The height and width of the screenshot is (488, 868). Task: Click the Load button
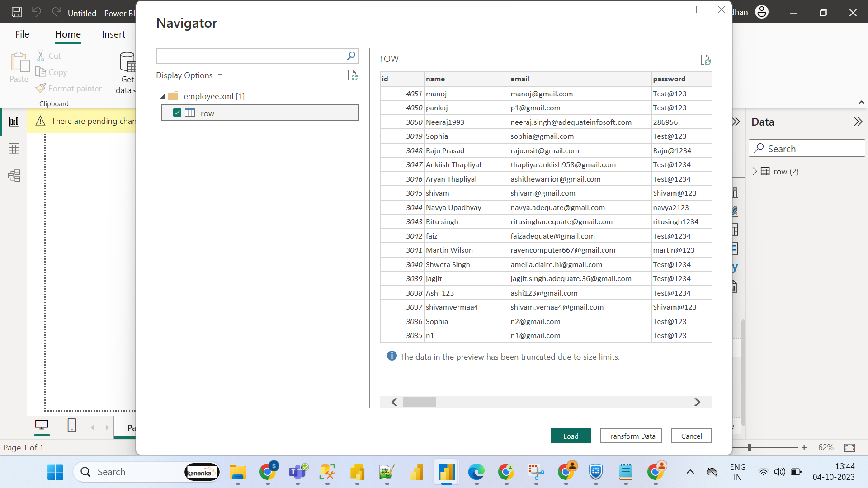571,436
